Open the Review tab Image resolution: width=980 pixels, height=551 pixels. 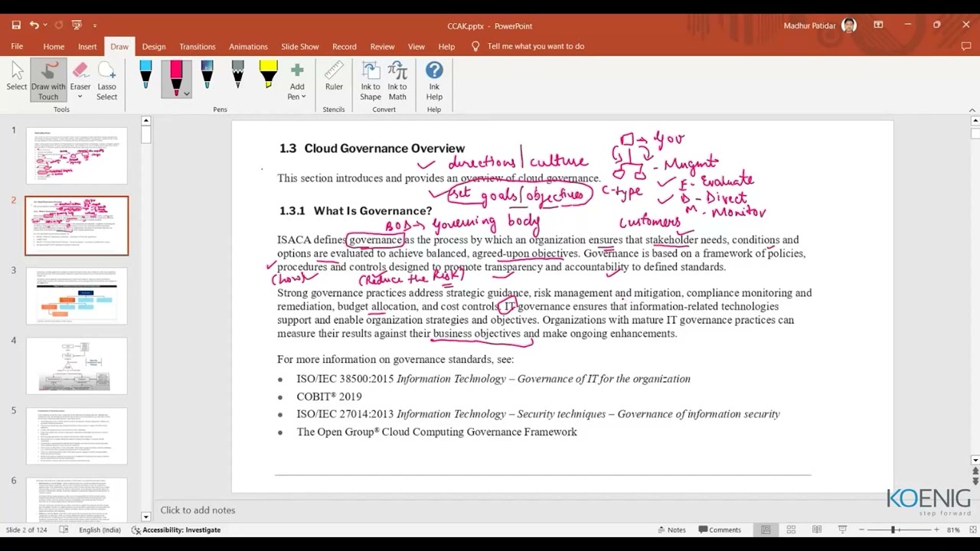pos(382,47)
